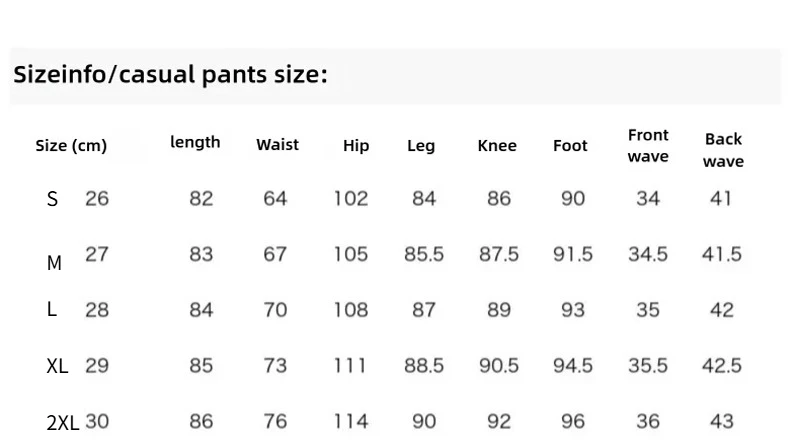
Task: Select the 2XL size row label
Action: point(63,423)
